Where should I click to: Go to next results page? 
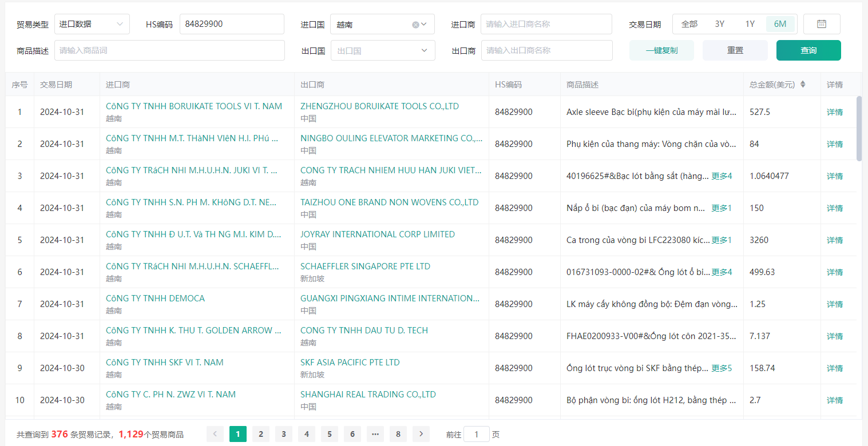pos(421,434)
